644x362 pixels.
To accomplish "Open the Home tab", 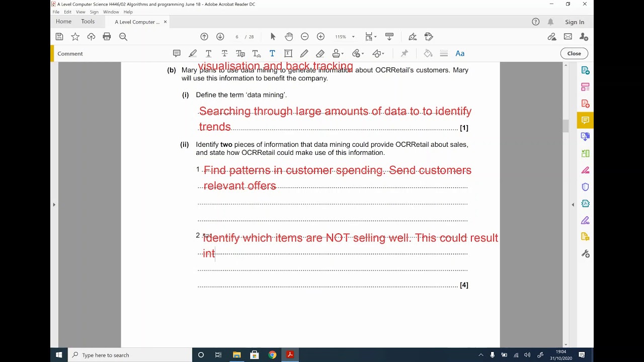I will 63,22.
